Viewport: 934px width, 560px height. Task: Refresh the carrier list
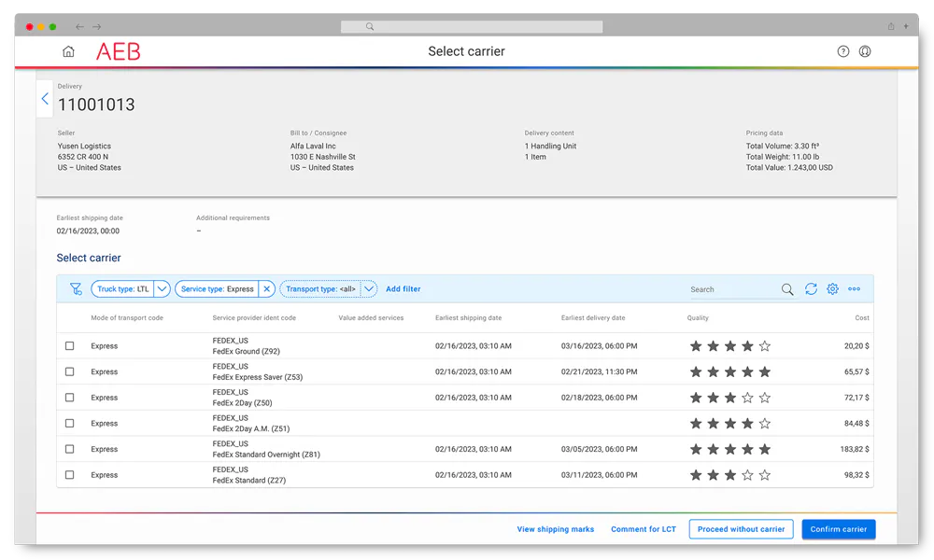(x=811, y=288)
